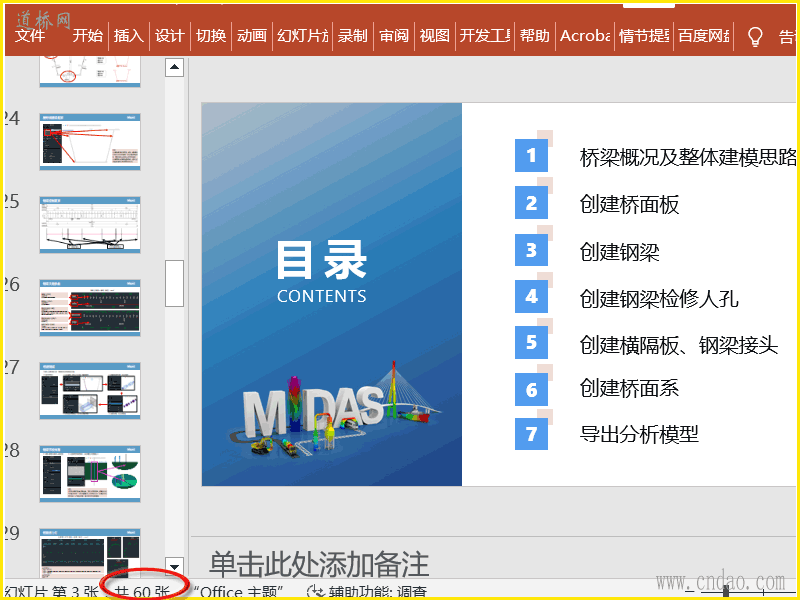Viewport: 800px width, 600px height.
Task: Click slide count 共 60 张 in status bar
Action: tap(141, 592)
